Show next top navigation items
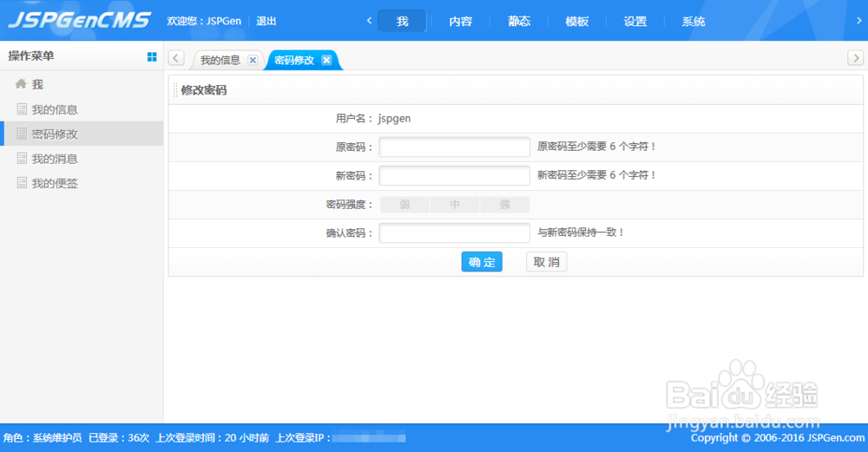Screen dimensions: 868x452 858,21
